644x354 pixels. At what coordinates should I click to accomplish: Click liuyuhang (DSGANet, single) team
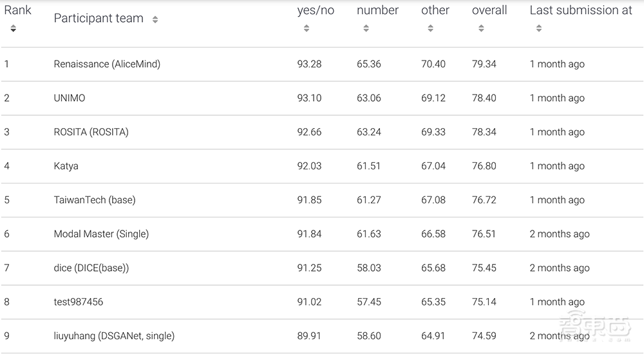tap(114, 336)
